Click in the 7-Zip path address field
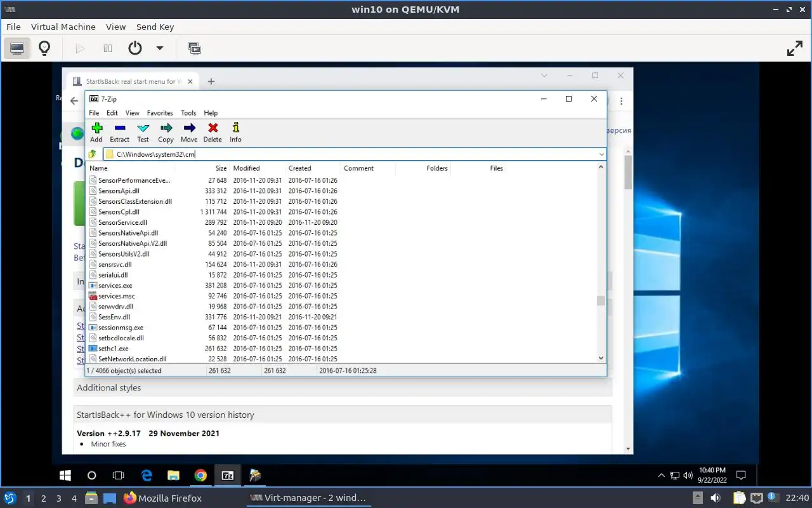 coord(354,154)
